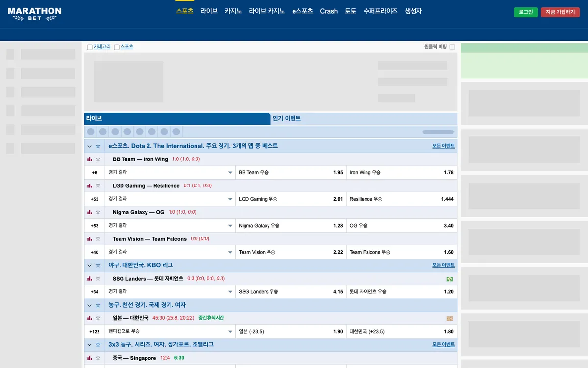
Task: Collapse the 3x3 농구 싱가포르 section
Action: coord(90,345)
